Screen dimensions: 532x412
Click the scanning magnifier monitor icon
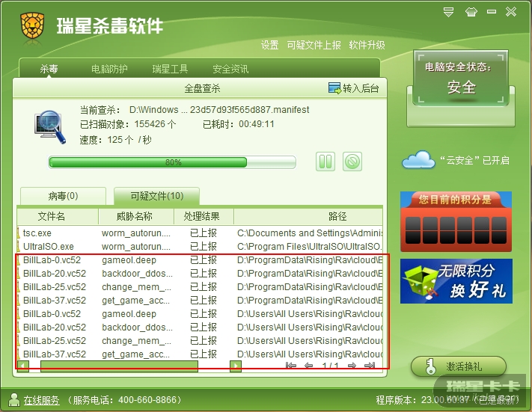(x=50, y=127)
